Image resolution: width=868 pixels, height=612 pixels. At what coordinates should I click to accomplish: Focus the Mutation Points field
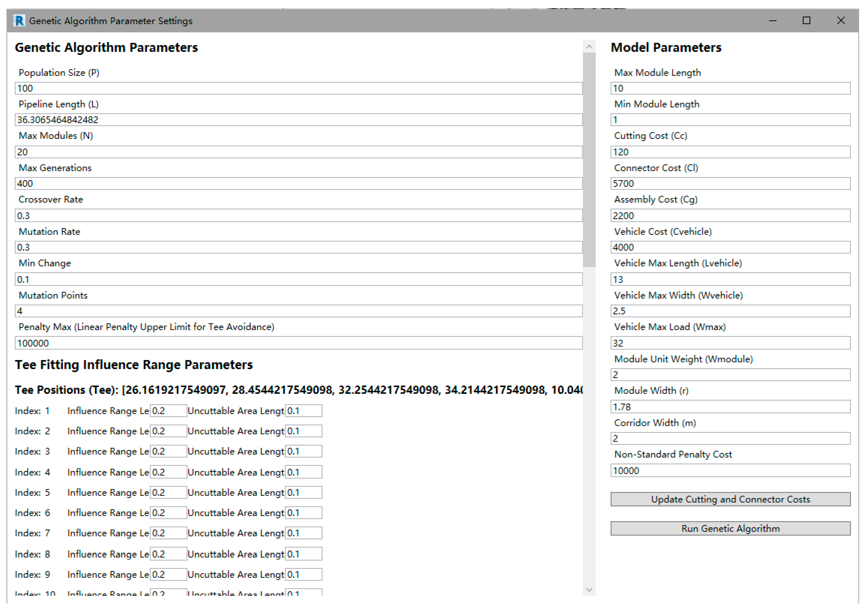point(298,311)
